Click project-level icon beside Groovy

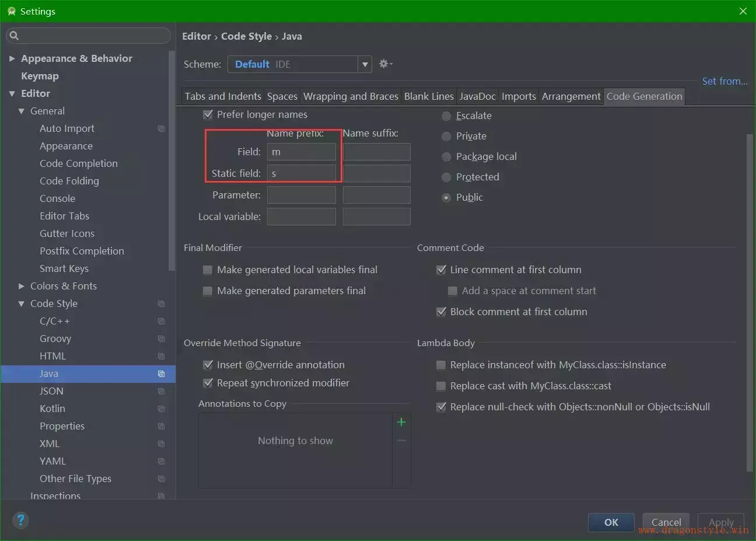(162, 338)
